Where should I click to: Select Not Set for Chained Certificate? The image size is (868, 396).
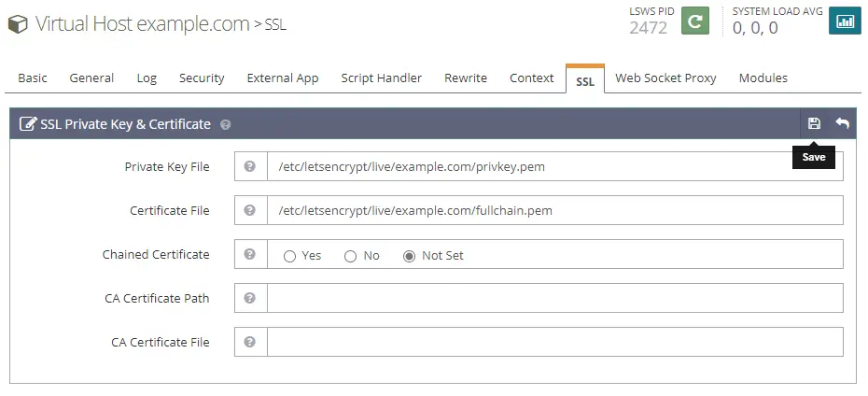(409, 256)
